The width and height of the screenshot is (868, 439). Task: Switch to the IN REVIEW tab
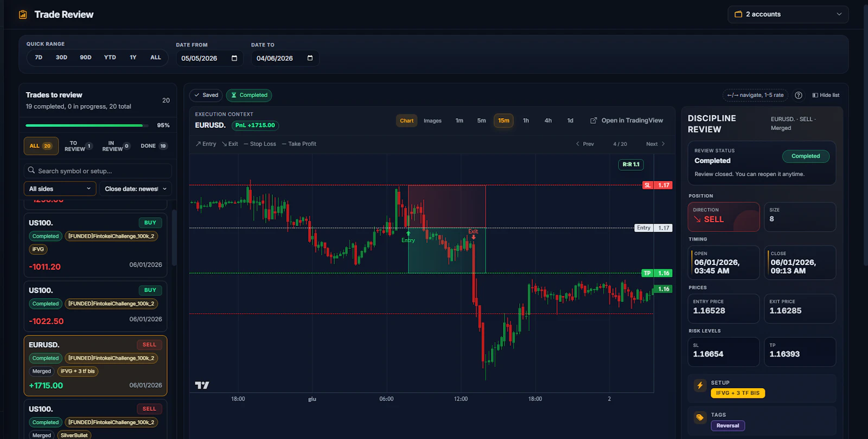[x=116, y=146]
